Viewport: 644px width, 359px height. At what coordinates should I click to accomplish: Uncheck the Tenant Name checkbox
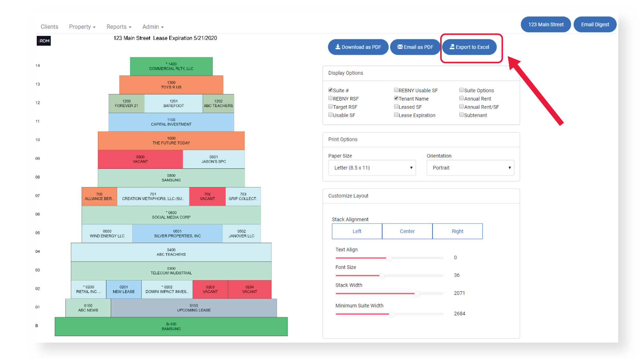pyautogui.click(x=396, y=98)
